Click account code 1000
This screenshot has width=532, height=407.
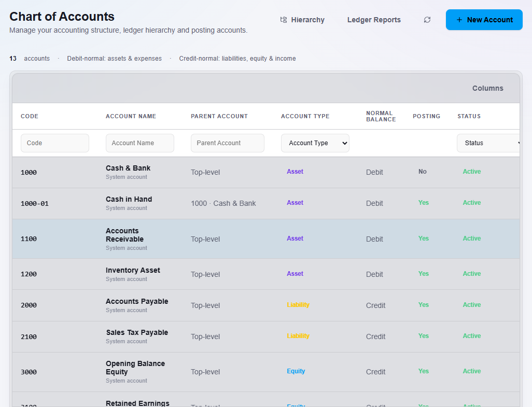tap(29, 173)
